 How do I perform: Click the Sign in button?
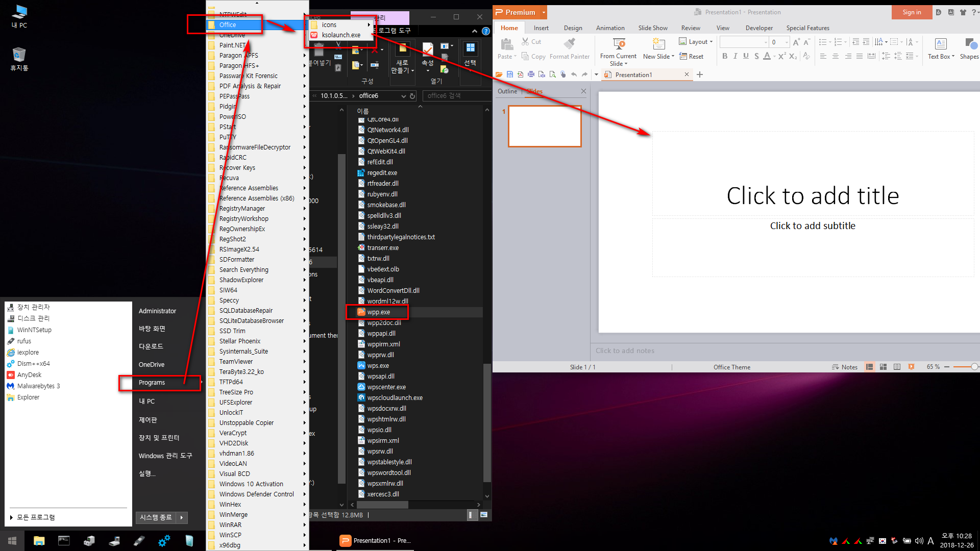click(912, 12)
